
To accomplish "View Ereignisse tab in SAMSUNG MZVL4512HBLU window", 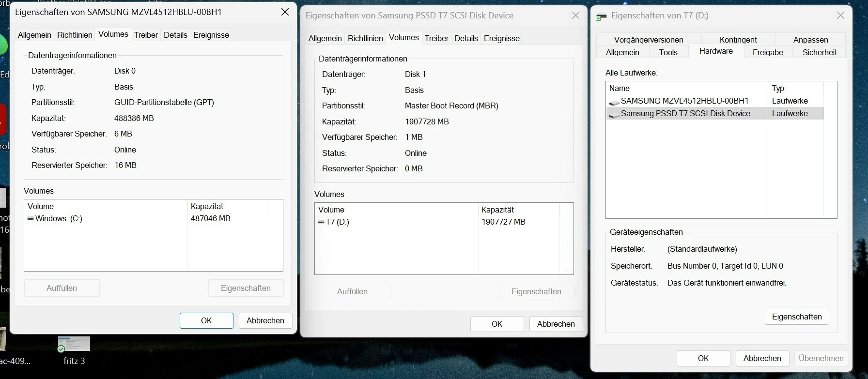I will (211, 35).
